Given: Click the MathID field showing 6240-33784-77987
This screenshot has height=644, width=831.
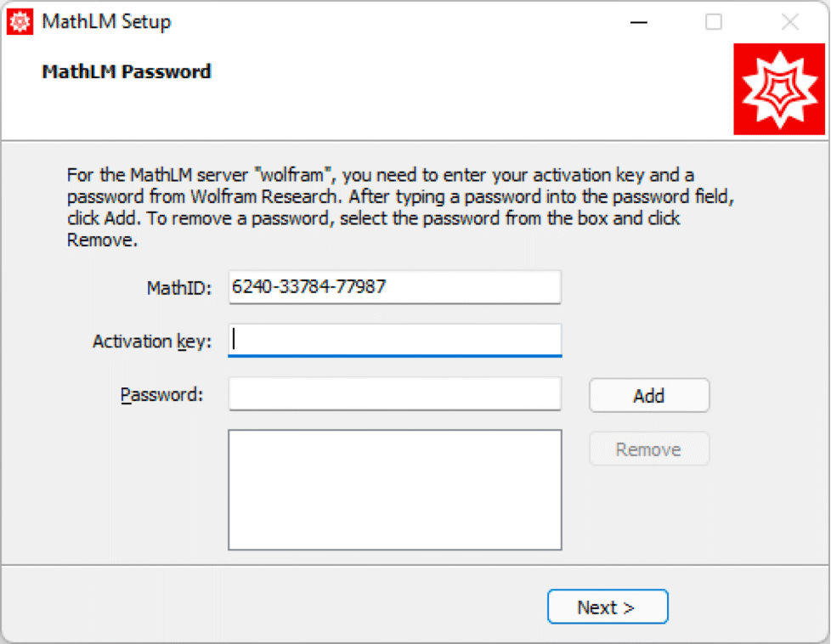Looking at the screenshot, I should pyautogui.click(x=394, y=287).
